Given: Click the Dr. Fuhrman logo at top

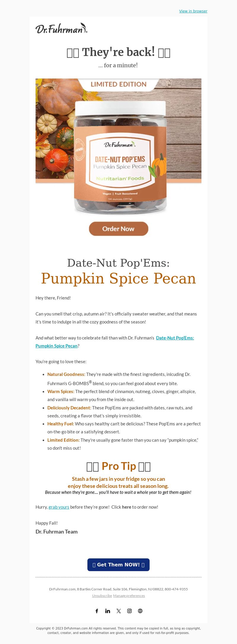Looking at the screenshot, I should [62, 28].
